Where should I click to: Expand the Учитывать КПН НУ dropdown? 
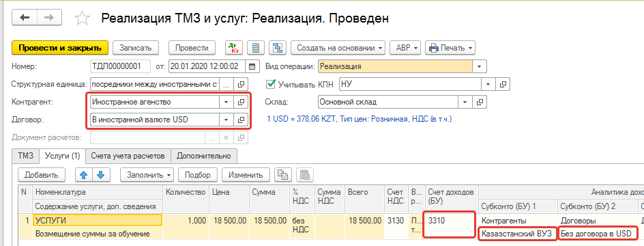[x=488, y=84]
